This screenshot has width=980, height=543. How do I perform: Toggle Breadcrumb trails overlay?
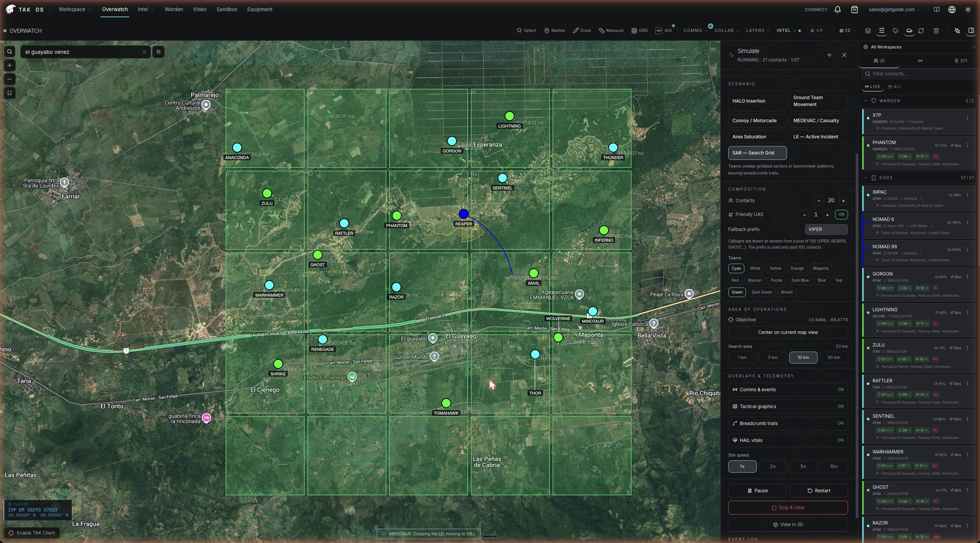point(788,423)
